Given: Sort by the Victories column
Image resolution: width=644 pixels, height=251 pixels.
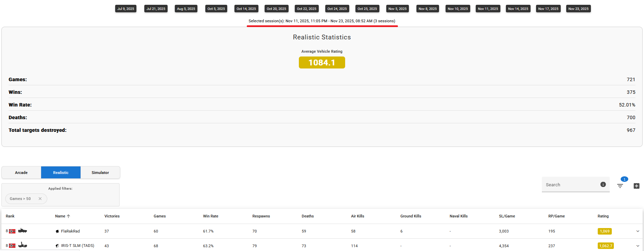Looking at the screenshot, I should [x=112, y=216].
